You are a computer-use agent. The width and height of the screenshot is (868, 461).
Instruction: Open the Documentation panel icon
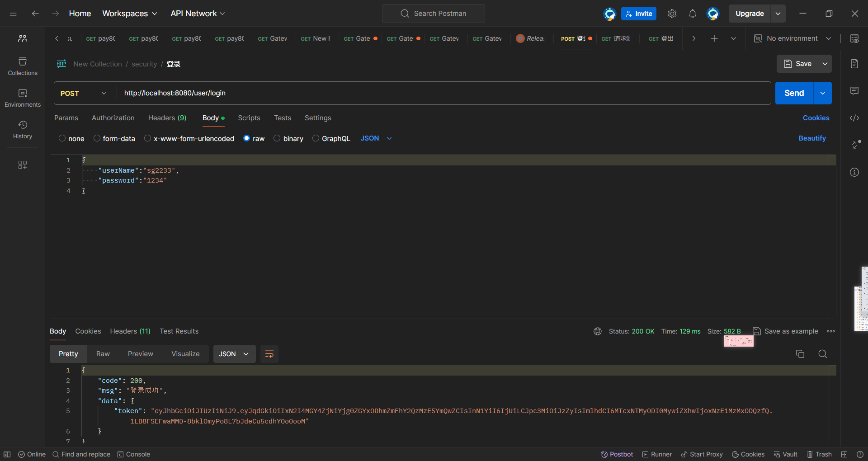tap(854, 64)
